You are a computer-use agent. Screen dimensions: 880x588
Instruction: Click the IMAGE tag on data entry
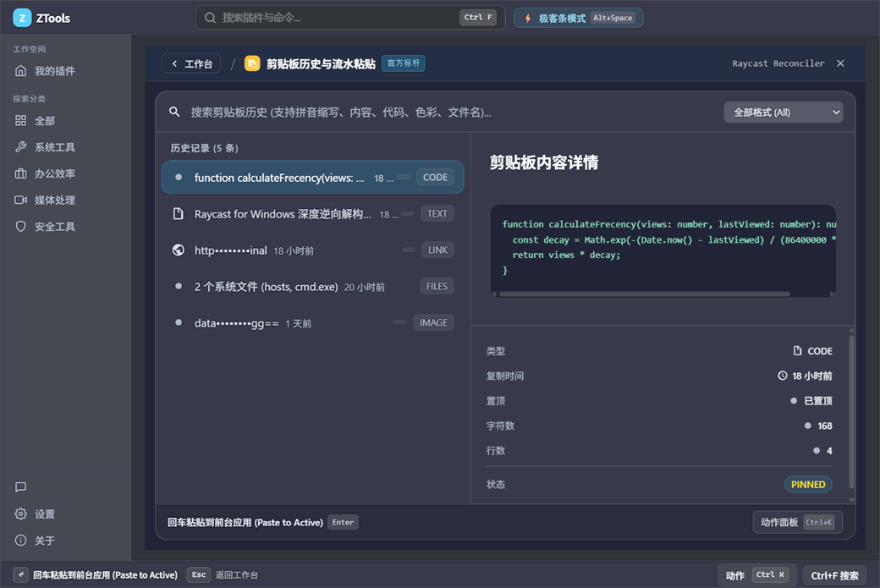[x=433, y=322]
